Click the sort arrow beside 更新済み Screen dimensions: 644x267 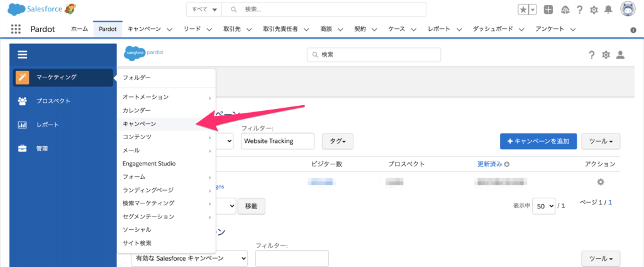[x=507, y=164]
